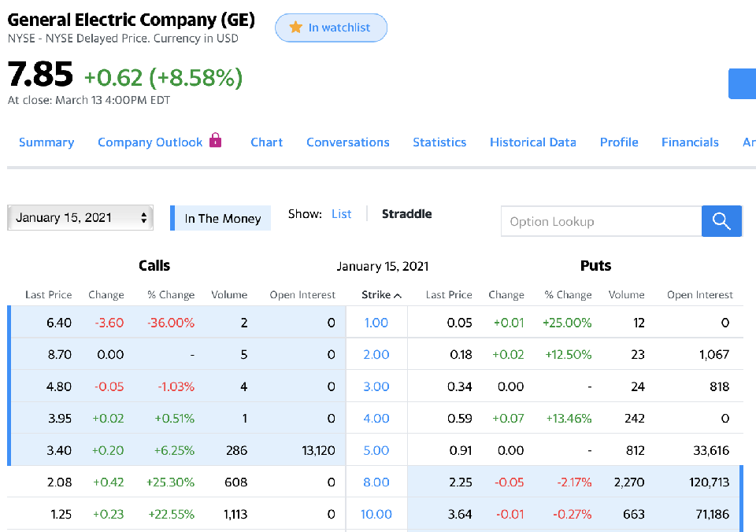Switch to the Conversations tab
Image resolution: width=756 pixels, height=532 pixels.
pos(347,142)
